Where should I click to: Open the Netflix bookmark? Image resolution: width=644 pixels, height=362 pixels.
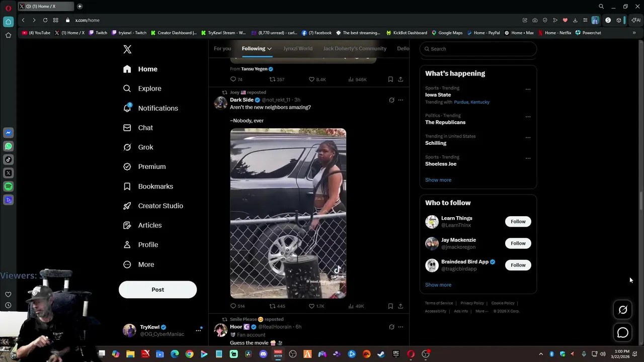coord(554,33)
